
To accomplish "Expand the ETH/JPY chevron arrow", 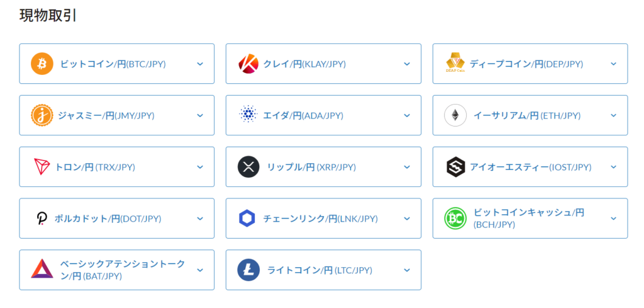I will (614, 115).
